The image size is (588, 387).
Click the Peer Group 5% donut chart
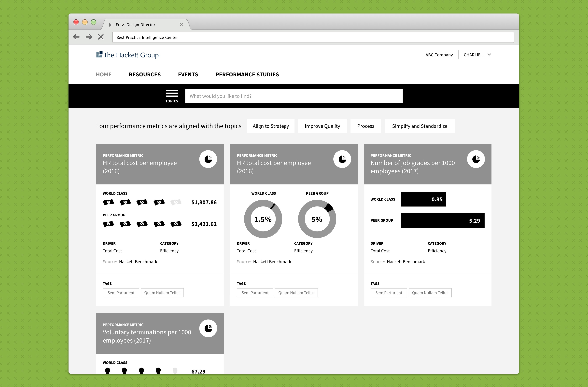point(317,219)
